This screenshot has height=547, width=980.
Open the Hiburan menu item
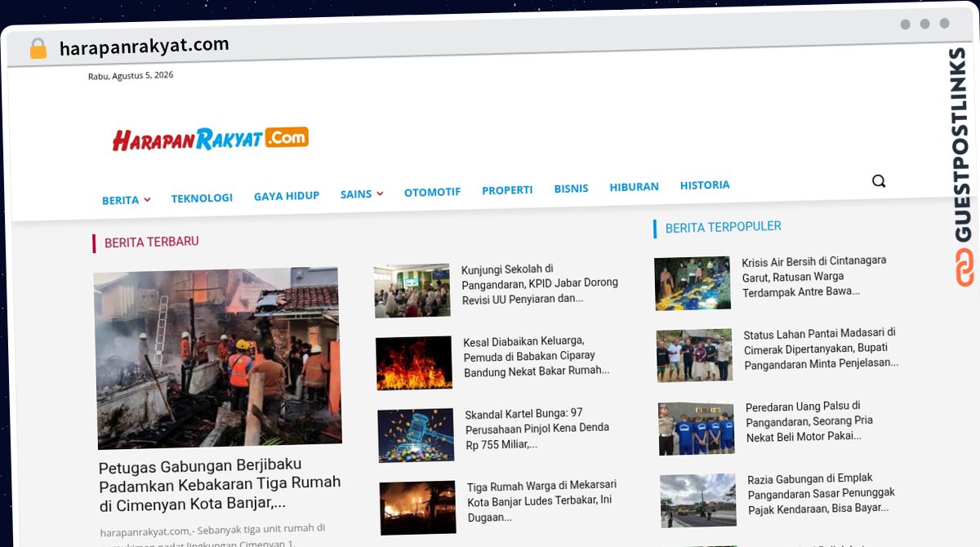634,187
